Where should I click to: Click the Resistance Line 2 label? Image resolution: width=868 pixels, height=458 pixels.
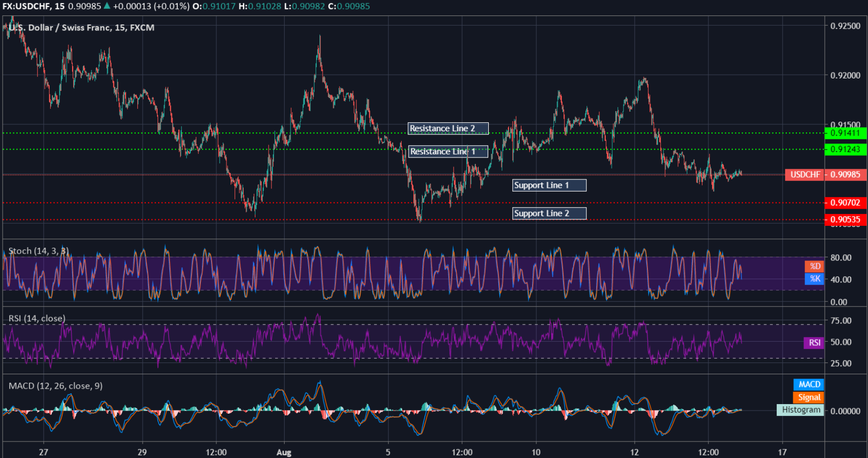pos(448,129)
